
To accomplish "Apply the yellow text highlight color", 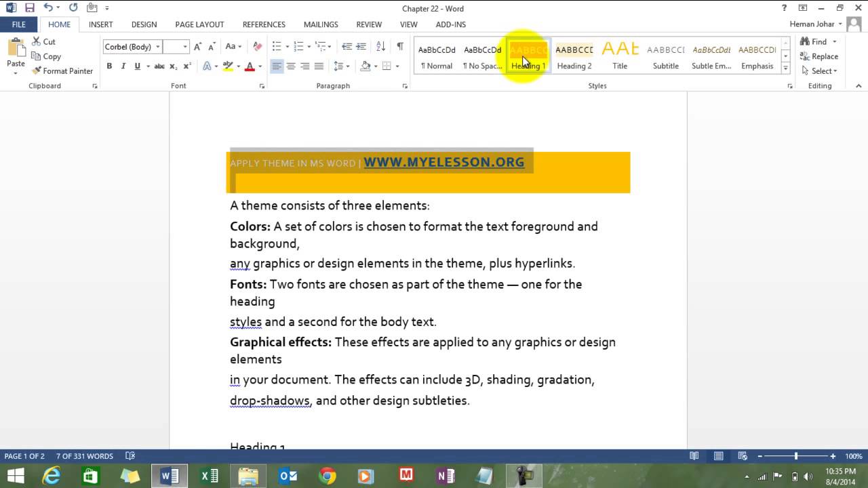I will (228, 66).
